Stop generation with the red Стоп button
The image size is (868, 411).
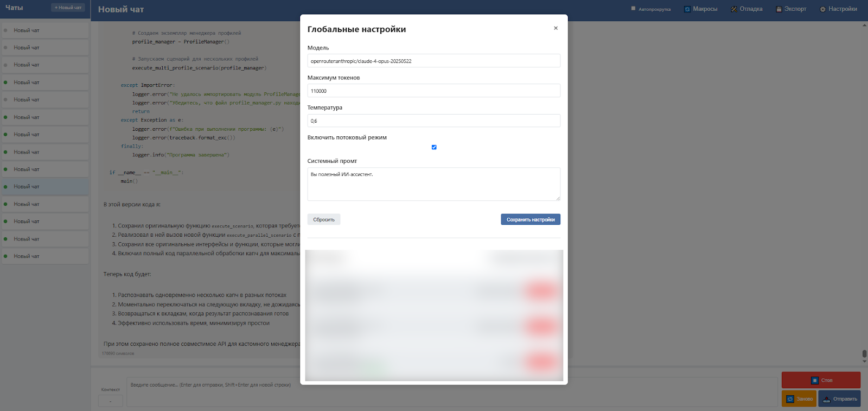pyautogui.click(x=821, y=380)
